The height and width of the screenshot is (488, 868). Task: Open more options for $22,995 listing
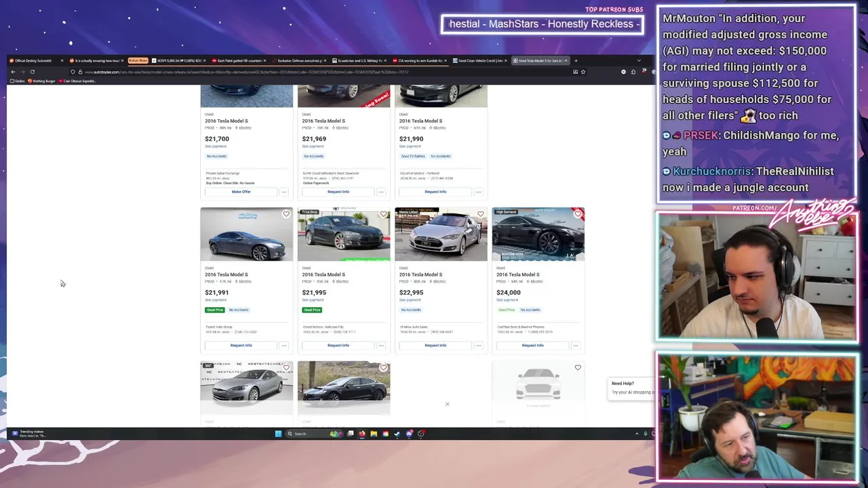tap(478, 346)
